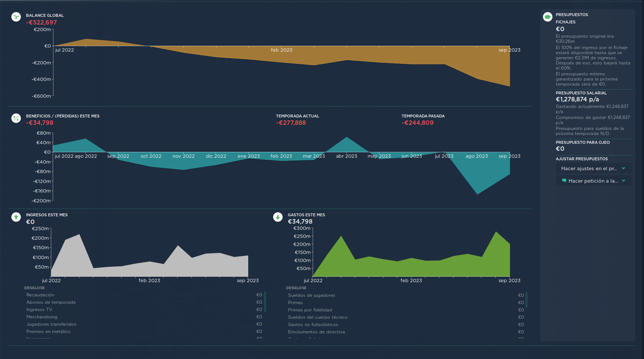The image size is (644, 359).
Task: Click the profits/losses percent icon
Action: (16, 118)
